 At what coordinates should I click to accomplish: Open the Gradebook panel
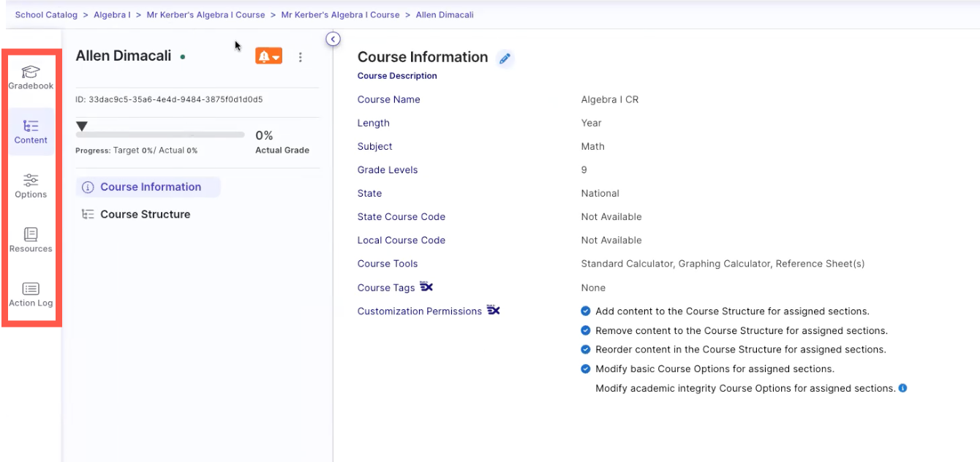coord(30,77)
